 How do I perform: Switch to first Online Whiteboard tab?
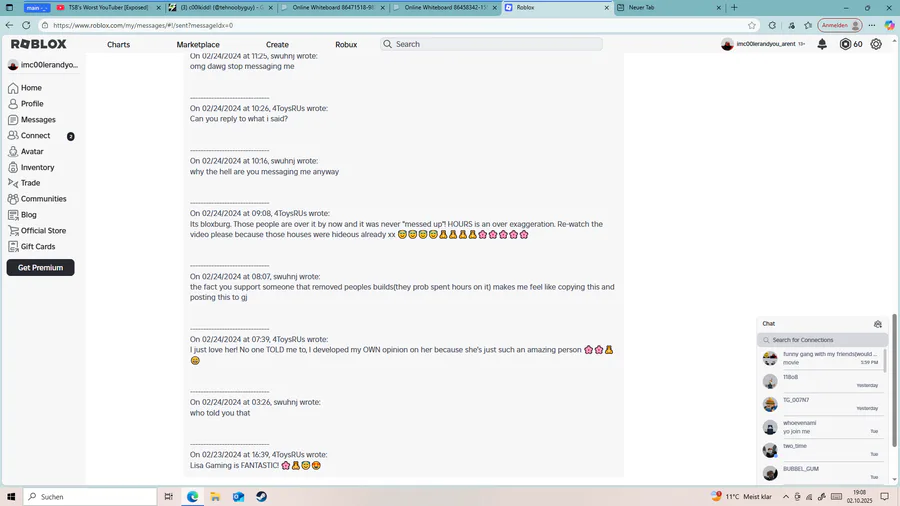[x=333, y=7]
